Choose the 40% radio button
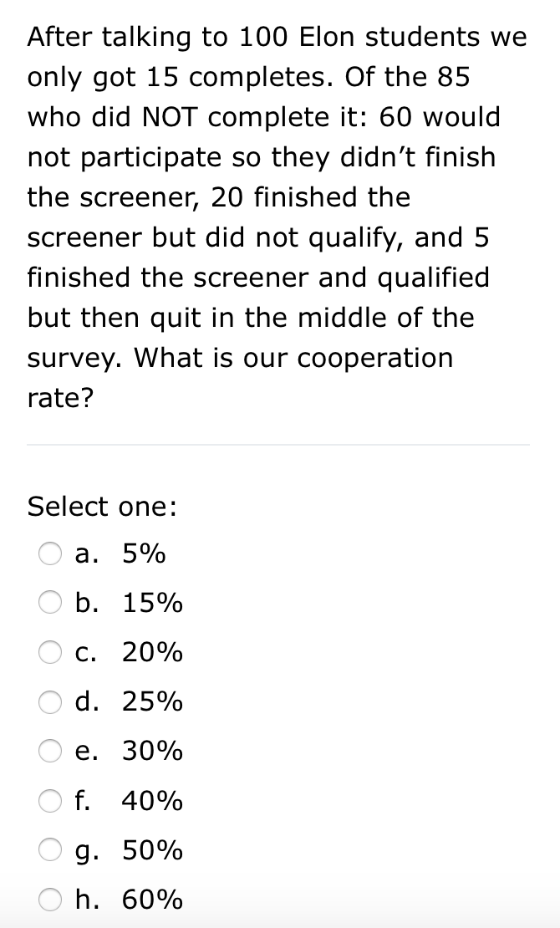Screen dimensions: 560x928 [51, 802]
